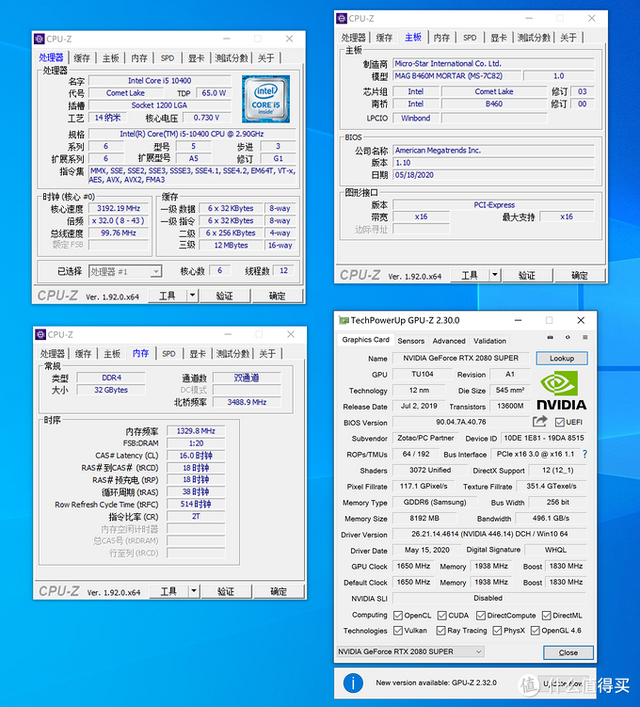Switch to Advanced tab in GPU-Z
Screen dimensions: 640x707
coord(449,341)
